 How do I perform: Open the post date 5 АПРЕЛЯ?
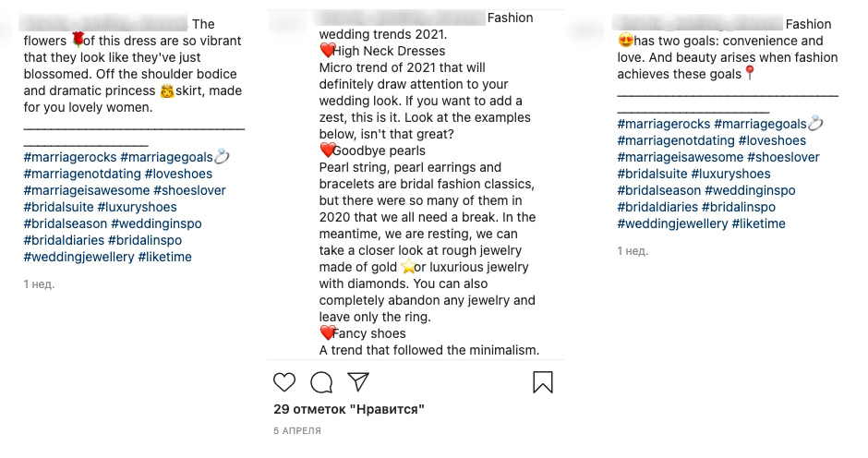[297, 430]
